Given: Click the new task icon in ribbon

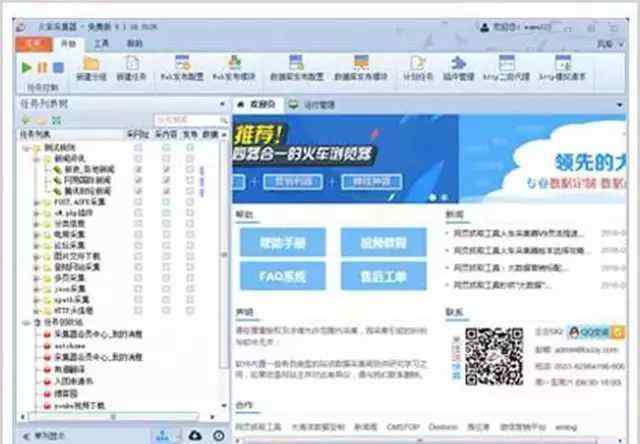Looking at the screenshot, I should [x=131, y=65].
